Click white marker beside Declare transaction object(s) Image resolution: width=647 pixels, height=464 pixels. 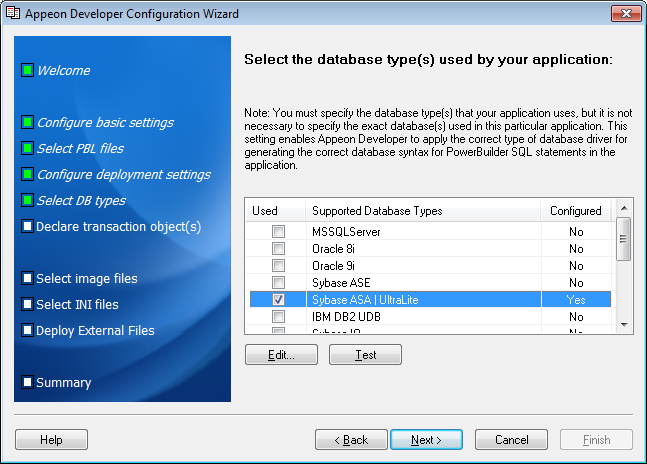(28, 226)
